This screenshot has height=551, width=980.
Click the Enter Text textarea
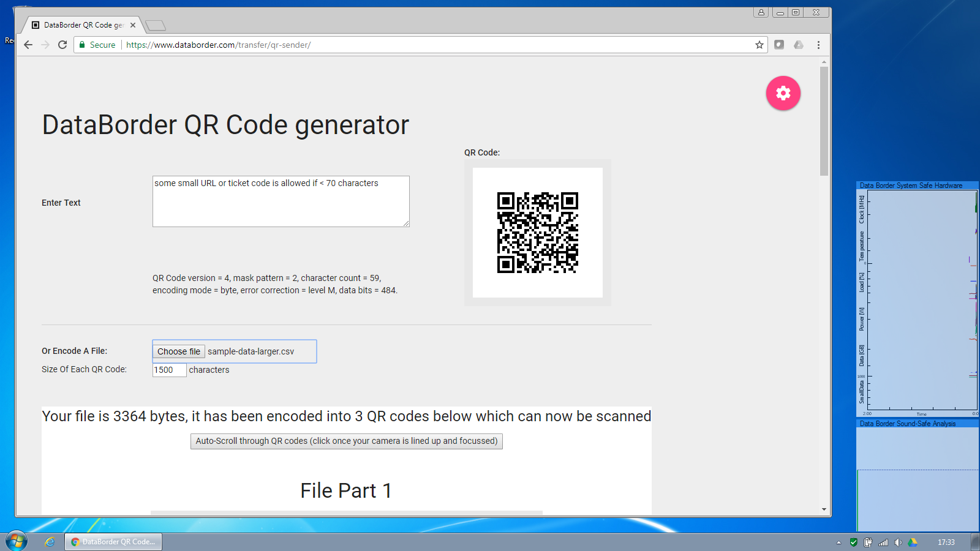click(x=281, y=201)
